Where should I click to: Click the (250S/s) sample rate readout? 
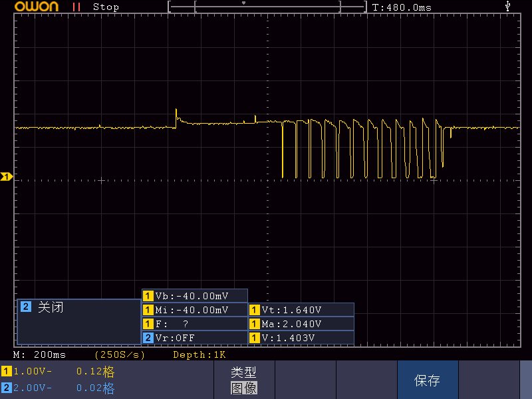(x=120, y=354)
